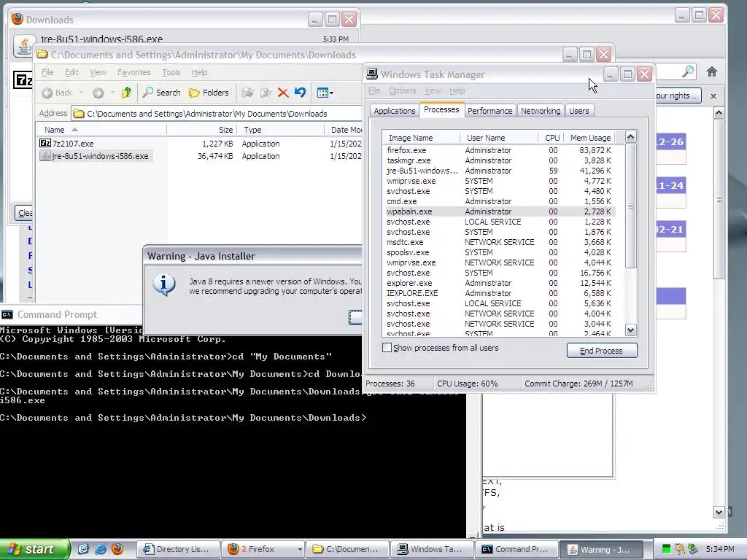Select the explorer.exe process row
Viewport: 747px width, 560px height.
499,283
